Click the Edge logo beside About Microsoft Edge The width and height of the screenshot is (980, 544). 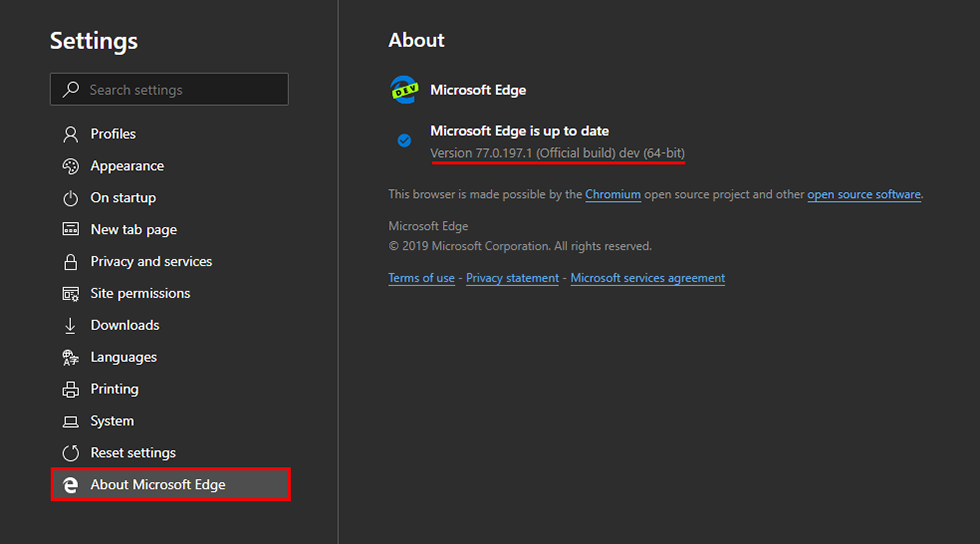pyautogui.click(x=71, y=485)
